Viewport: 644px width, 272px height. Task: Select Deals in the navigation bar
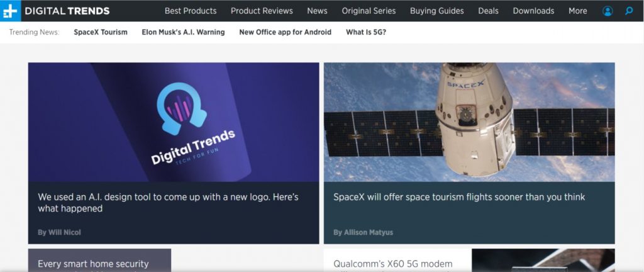488,11
